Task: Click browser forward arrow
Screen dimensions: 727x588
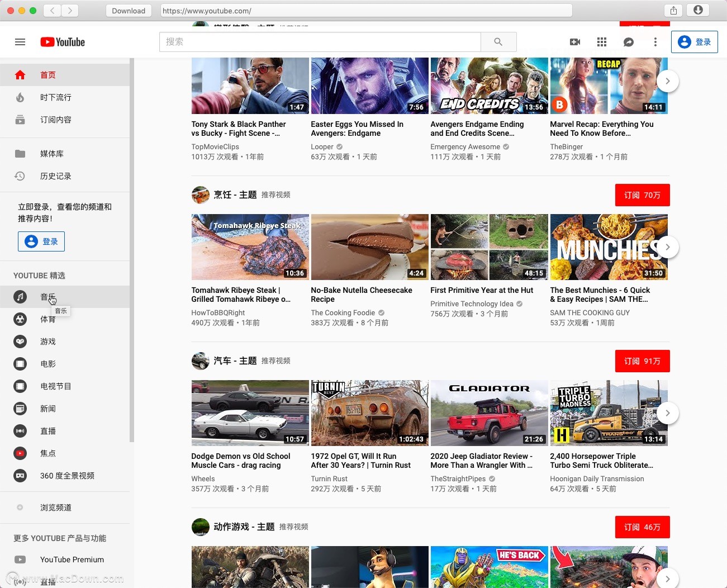Action: click(70, 11)
